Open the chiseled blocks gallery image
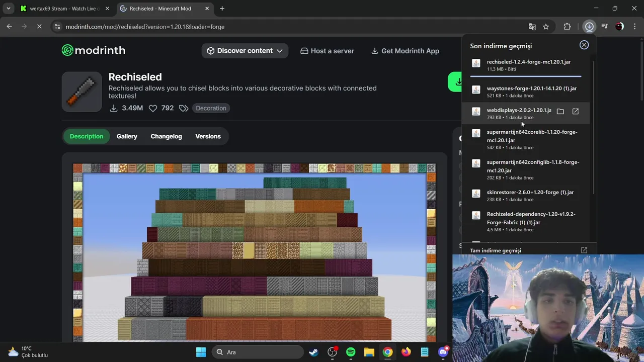This screenshot has width=644, height=362. pos(255,252)
